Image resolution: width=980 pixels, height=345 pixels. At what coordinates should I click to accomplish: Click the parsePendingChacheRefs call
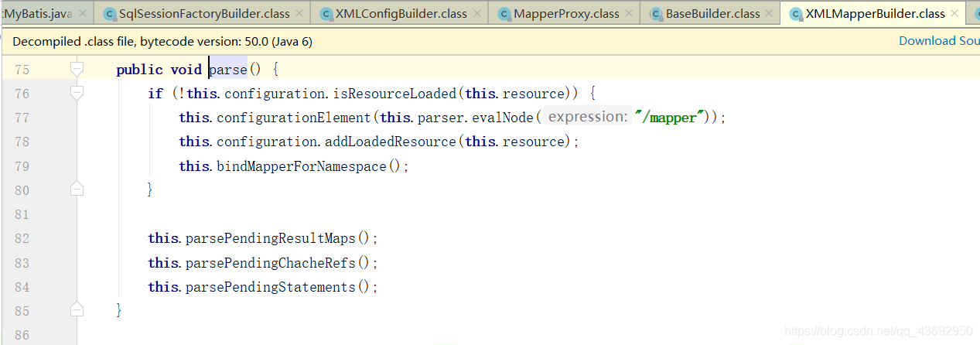click(x=271, y=263)
